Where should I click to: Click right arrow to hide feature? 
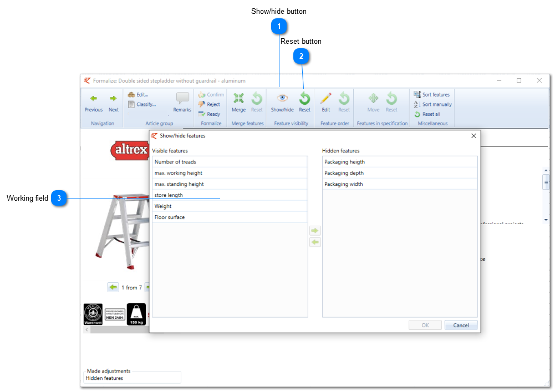coord(315,231)
